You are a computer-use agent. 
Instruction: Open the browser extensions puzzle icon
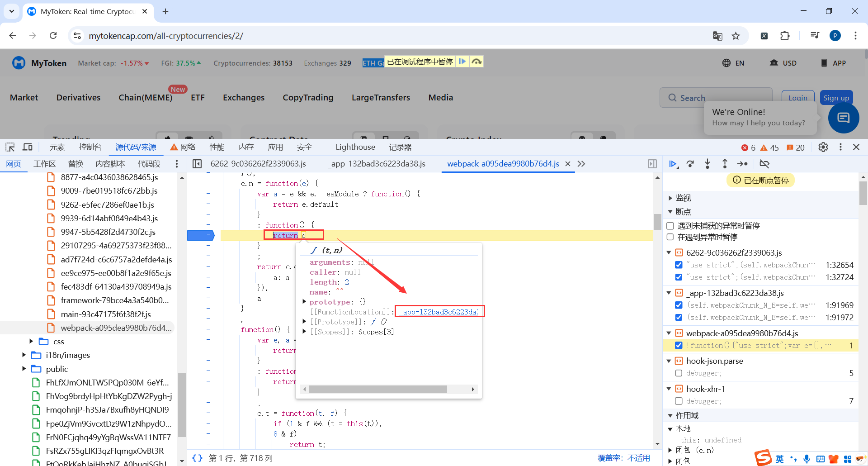pyautogui.click(x=785, y=36)
